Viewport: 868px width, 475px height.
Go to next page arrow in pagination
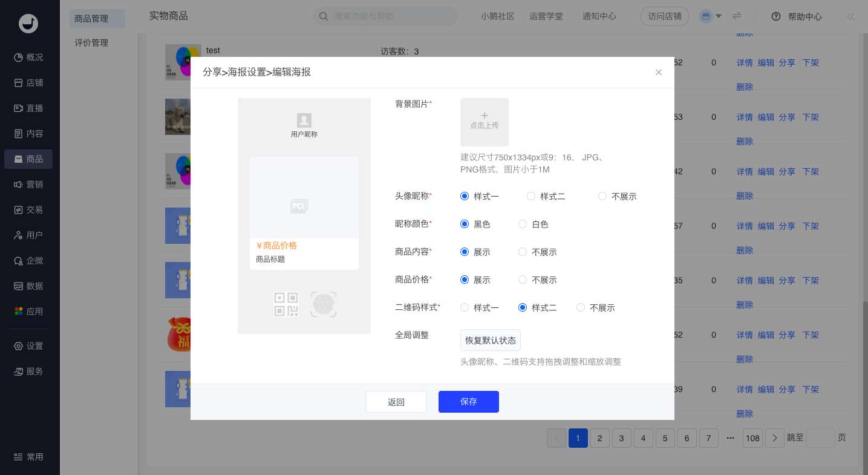click(775, 438)
